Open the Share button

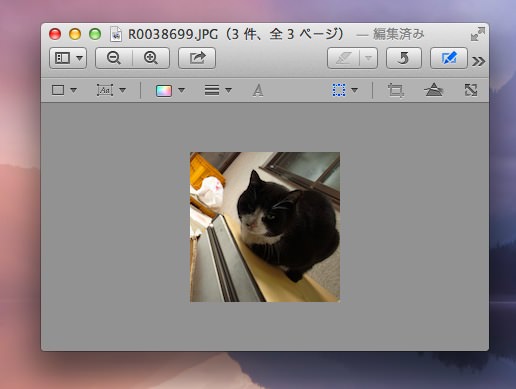(197, 58)
